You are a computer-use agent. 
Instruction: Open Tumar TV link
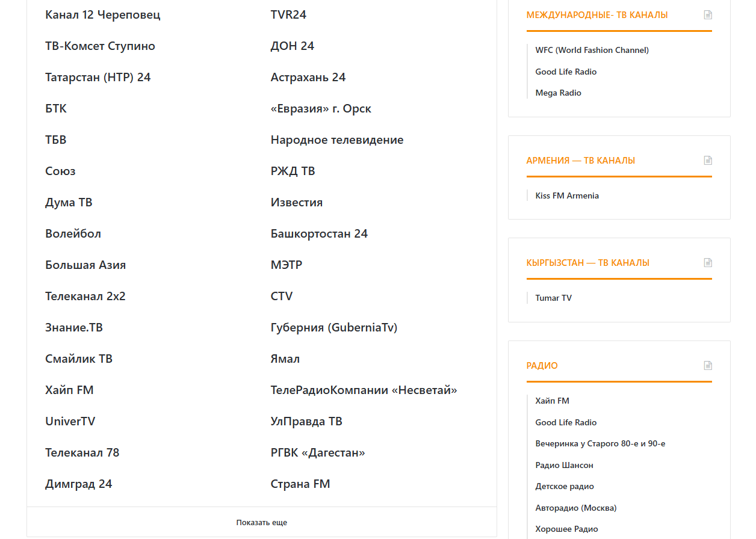554,298
